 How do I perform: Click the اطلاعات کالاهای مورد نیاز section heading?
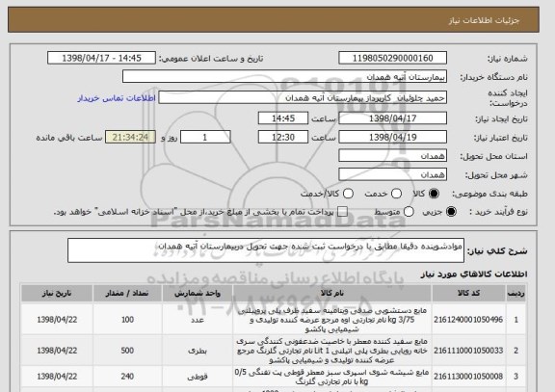[x=474, y=274]
